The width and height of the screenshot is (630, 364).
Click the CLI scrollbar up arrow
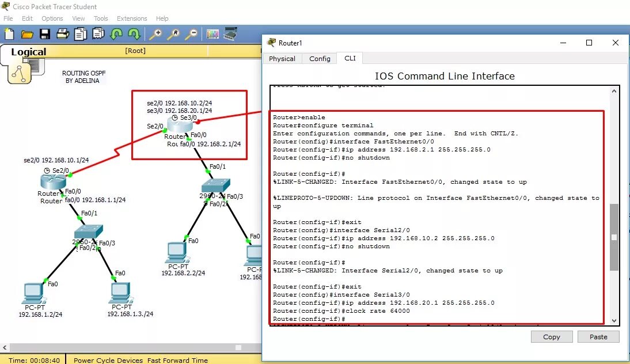pyautogui.click(x=614, y=91)
